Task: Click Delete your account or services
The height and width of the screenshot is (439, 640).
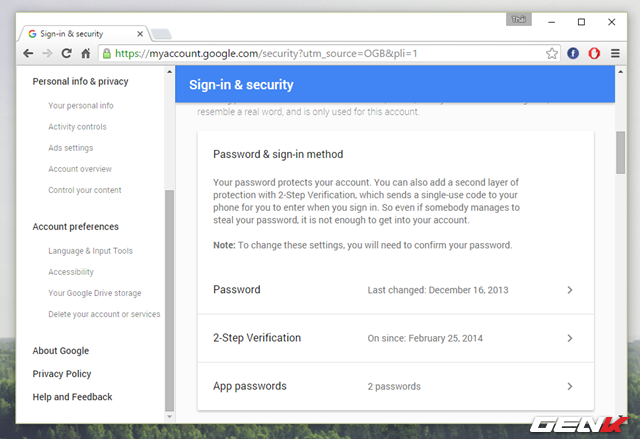Action: click(104, 314)
